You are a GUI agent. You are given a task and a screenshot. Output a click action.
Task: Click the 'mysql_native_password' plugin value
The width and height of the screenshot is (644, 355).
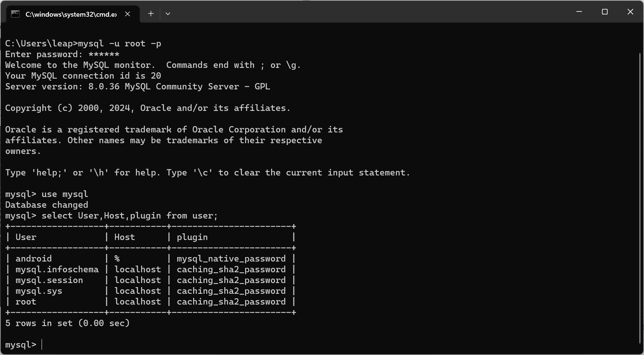click(x=231, y=259)
